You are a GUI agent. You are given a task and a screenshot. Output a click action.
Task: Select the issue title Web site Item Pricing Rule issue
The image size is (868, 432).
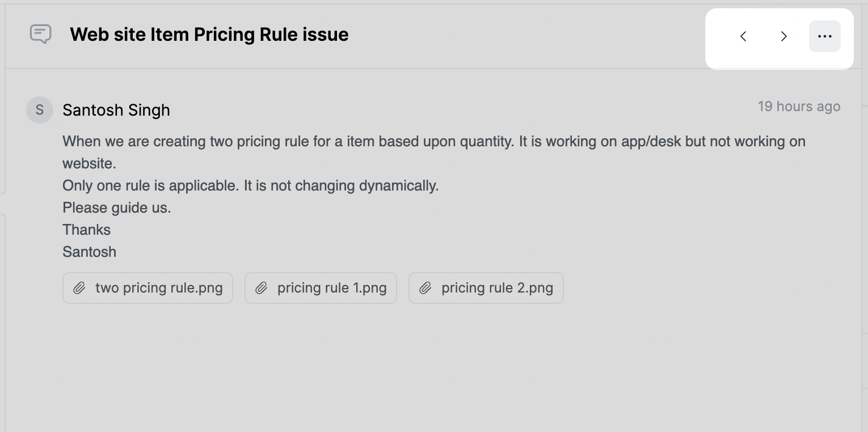pyautogui.click(x=209, y=35)
